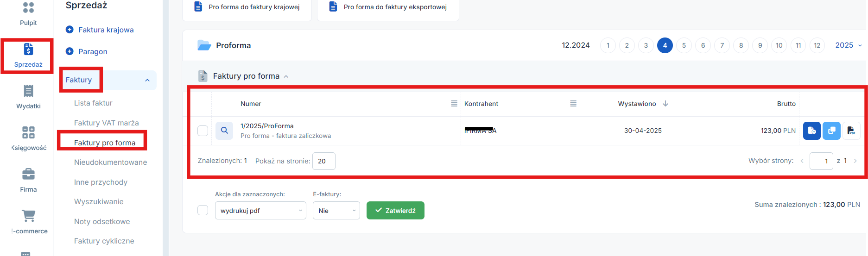Create Pro forma do faktury eksportowej
The height and width of the screenshot is (256, 868).
point(388,7)
